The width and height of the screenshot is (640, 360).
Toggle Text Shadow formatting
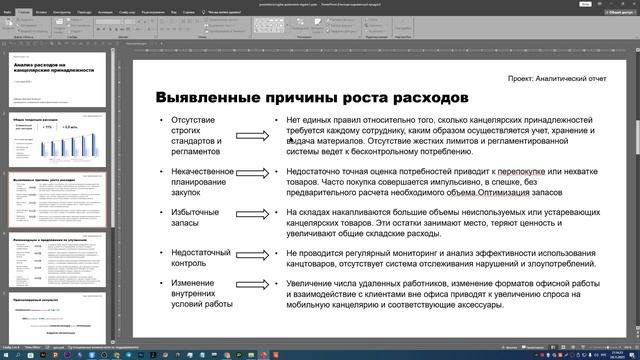(x=116, y=29)
